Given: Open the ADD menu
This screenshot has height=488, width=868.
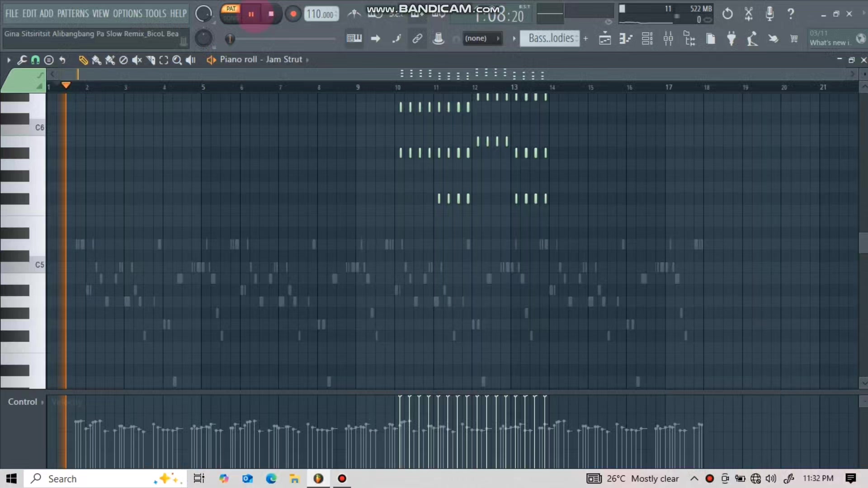Looking at the screenshot, I should click(x=46, y=14).
